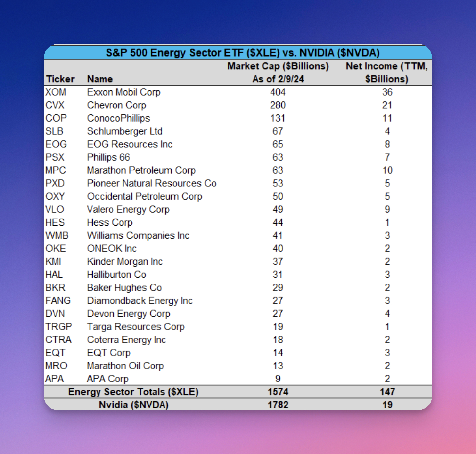Select the DVN ticker cell

pyautogui.click(x=55, y=314)
